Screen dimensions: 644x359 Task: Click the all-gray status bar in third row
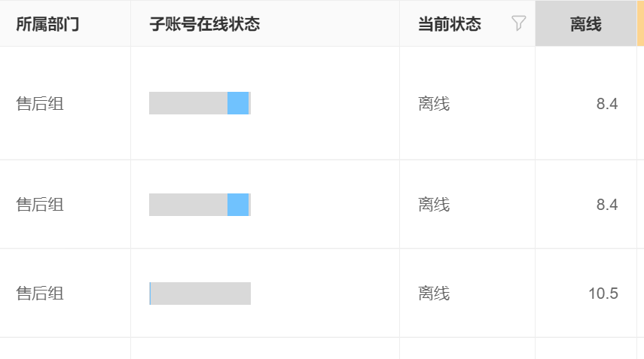tap(200, 294)
